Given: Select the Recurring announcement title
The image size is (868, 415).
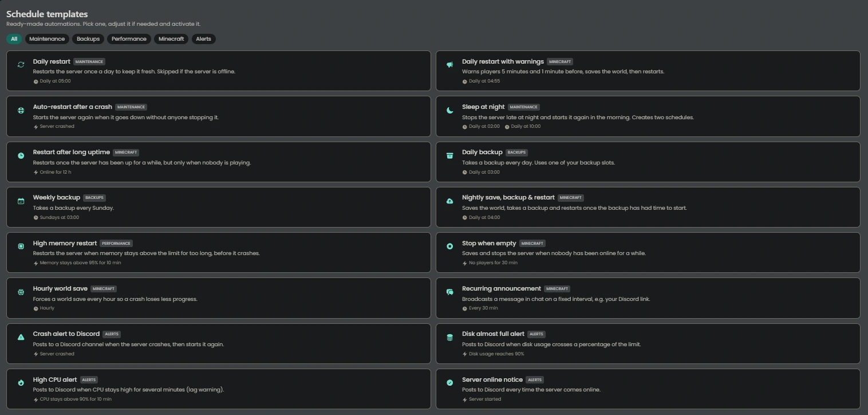Looking at the screenshot, I should pos(502,288).
